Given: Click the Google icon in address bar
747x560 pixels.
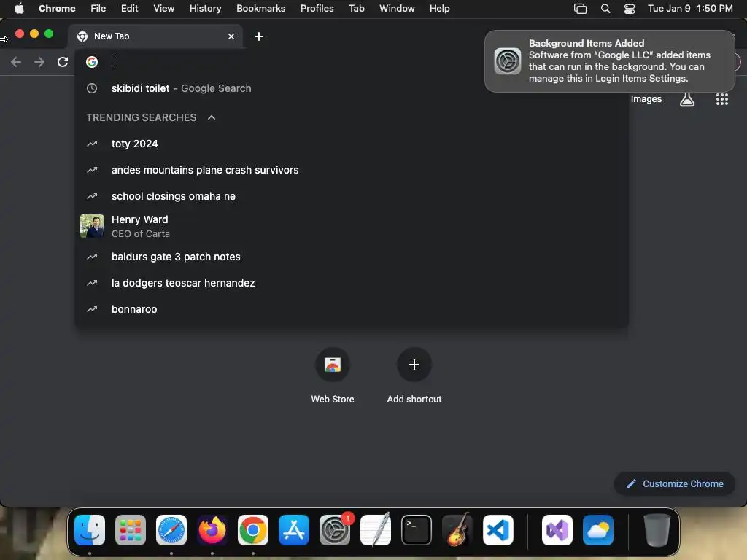Looking at the screenshot, I should 92,62.
